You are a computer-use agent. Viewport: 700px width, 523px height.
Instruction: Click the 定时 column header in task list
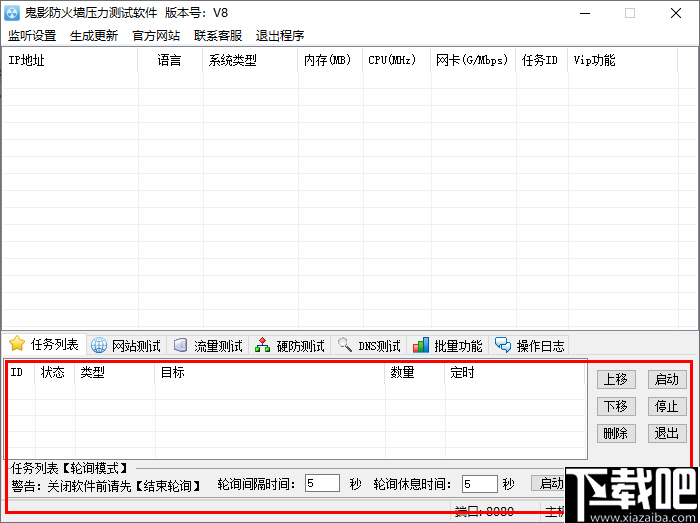(x=514, y=373)
